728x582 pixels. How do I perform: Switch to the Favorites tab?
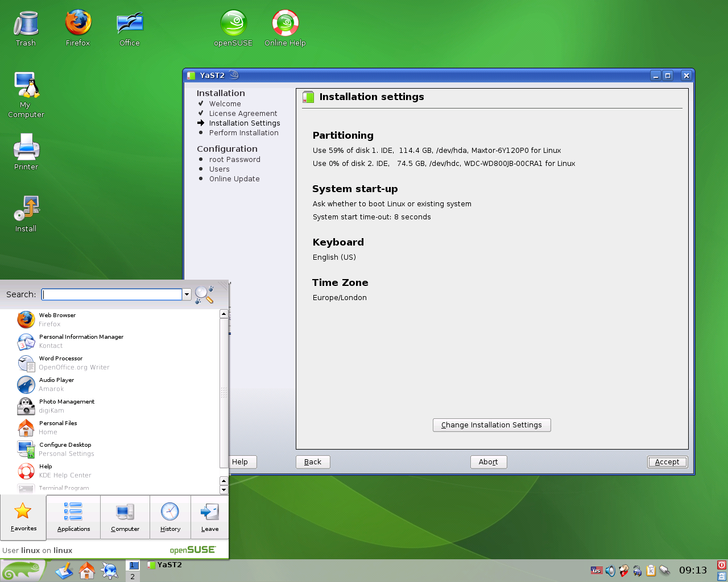pyautogui.click(x=23, y=517)
